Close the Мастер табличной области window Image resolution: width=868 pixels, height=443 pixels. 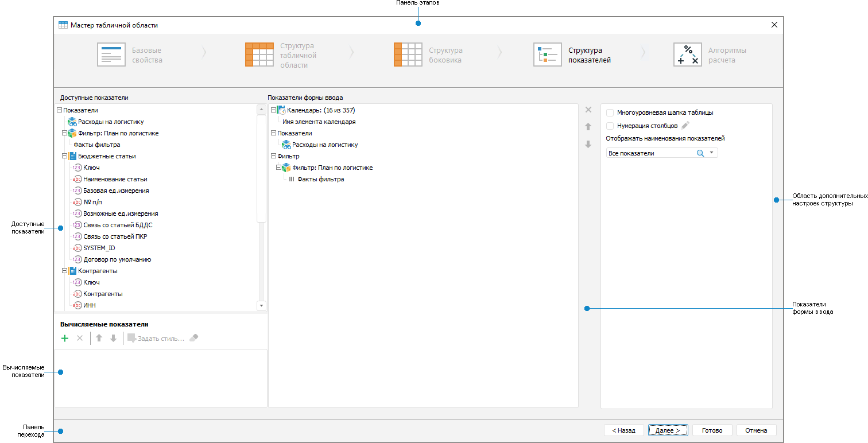[x=774, y=25]
